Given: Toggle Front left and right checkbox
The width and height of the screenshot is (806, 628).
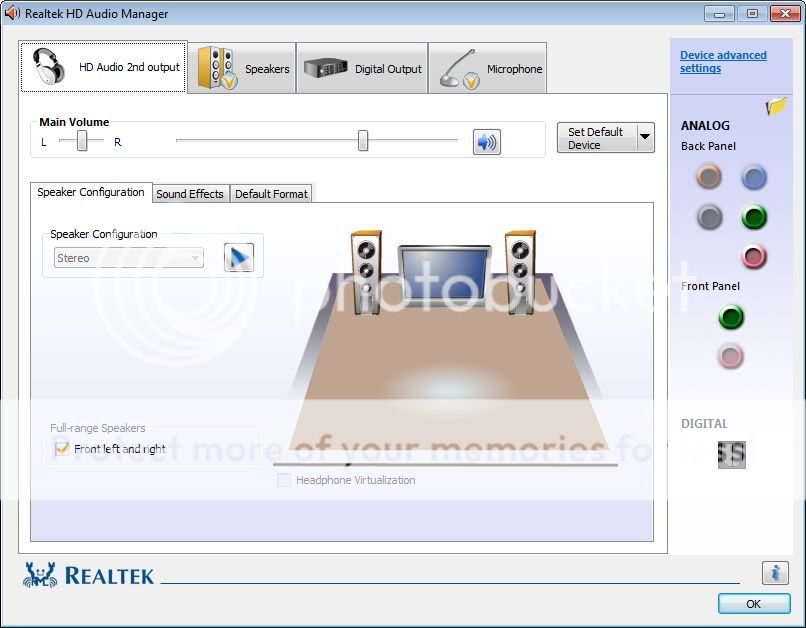Looking at the screenshot, I should 62,449.
